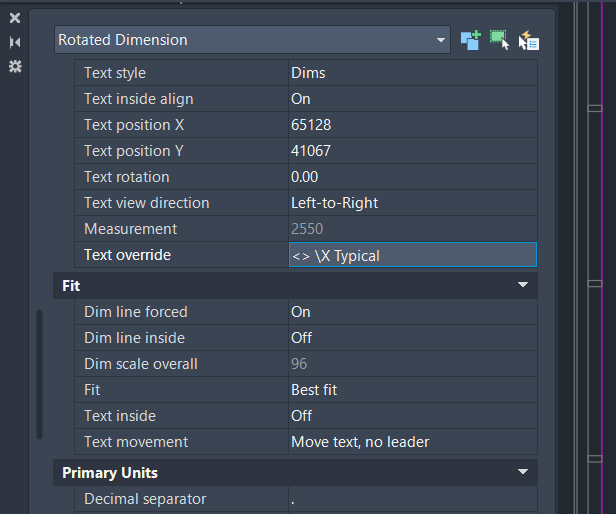Viewport: 616px width, 514px height.
Task: Open the Rotated Dimension object type dropdown
Action: pyautogui.click(x=441, y=40)
